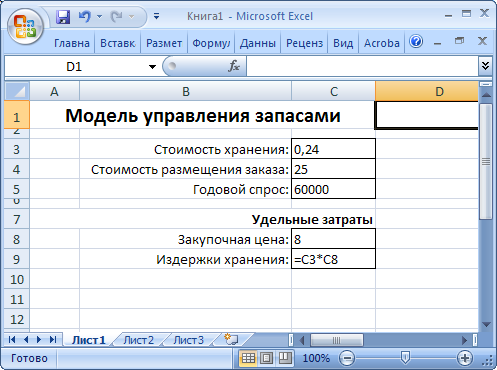Screen dimensions: 497x370
Task: Click the Select All corner button
Action: (17, 91)
